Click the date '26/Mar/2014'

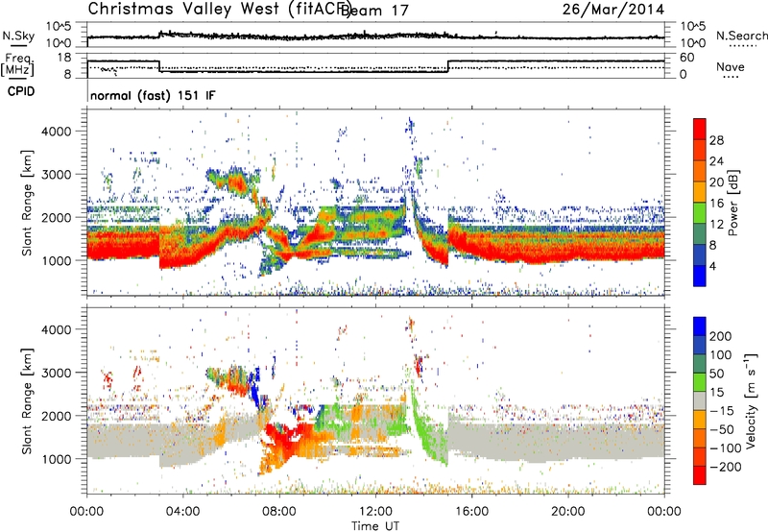pos(613,9)
